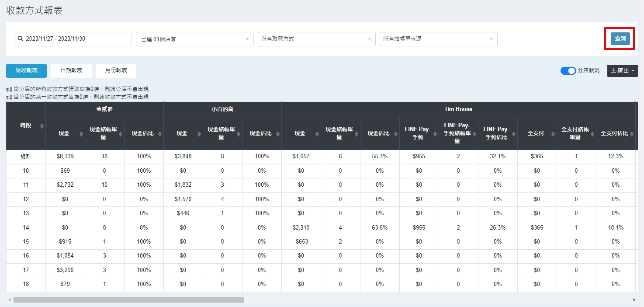Switch to the 月份報表 tab

coord(116,70)
